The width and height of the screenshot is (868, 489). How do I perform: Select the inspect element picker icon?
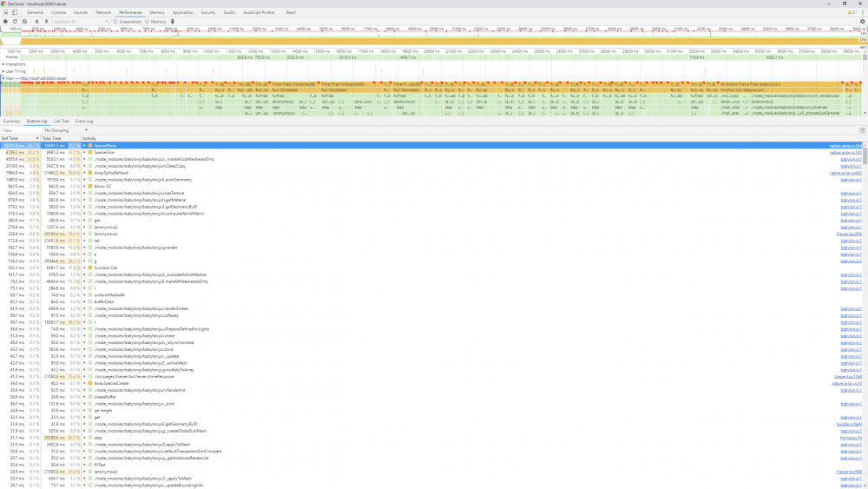click(x=6, y=13)
